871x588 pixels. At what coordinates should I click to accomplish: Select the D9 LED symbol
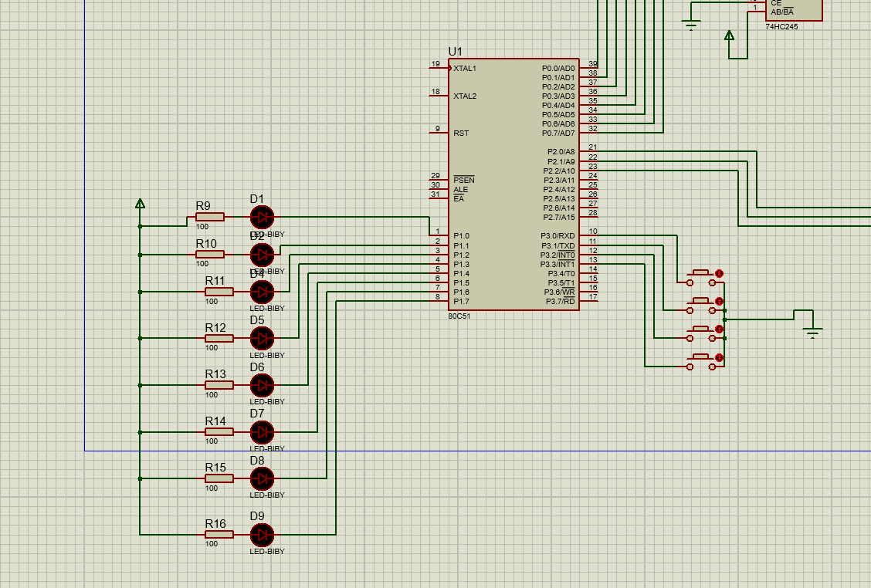coord(263,535)
